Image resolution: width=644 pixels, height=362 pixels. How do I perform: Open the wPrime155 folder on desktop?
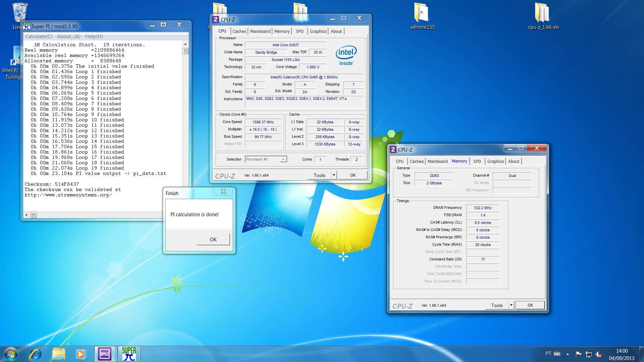coord(422,16)
